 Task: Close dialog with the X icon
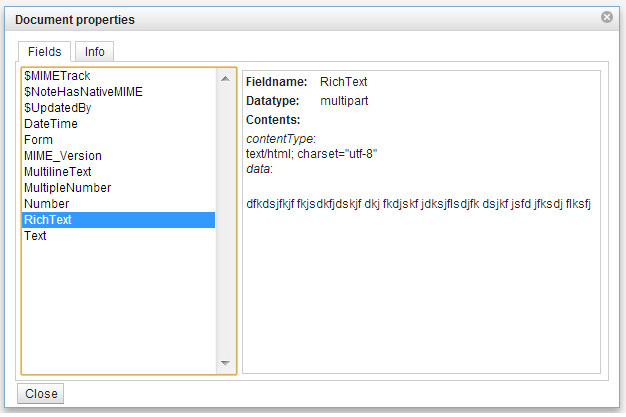coord(606,17)
